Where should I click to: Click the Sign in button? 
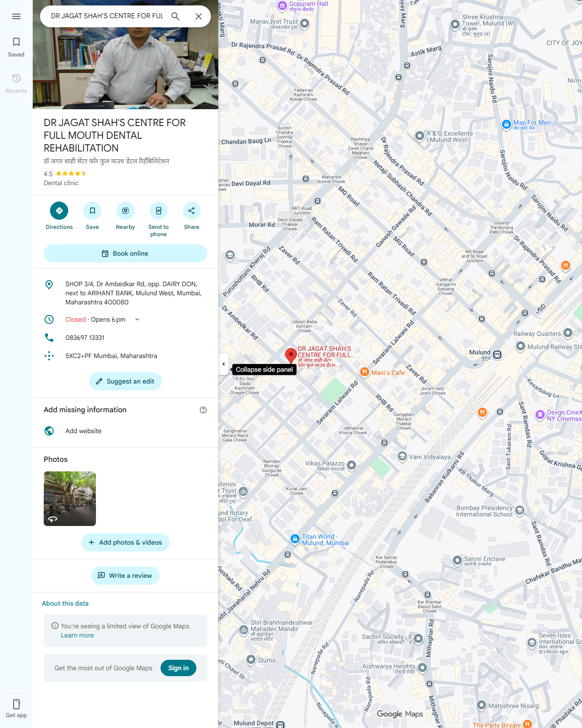tap(178, 668)
